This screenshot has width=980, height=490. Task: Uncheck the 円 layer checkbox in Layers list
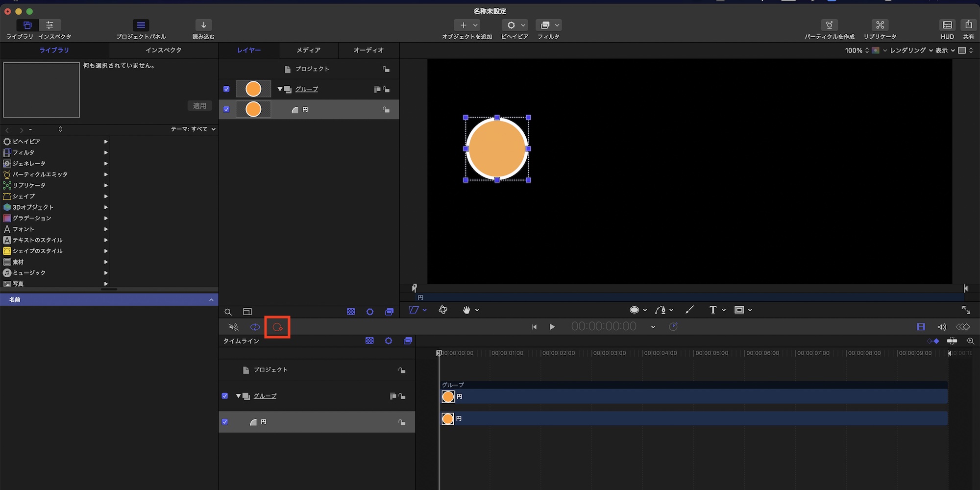(226, 109)
